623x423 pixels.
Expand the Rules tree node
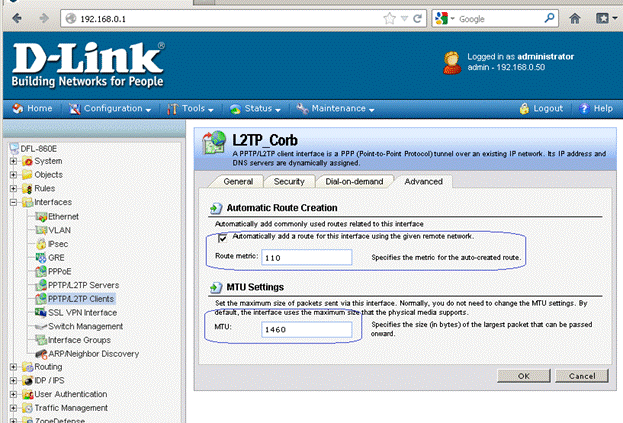pyautogui.click(x=14, y=189)
